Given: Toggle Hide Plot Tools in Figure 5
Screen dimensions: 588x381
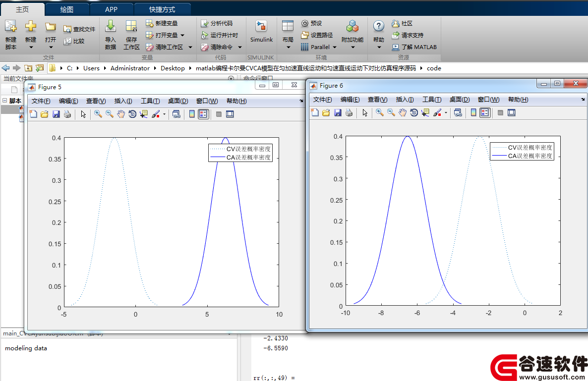Looking at the screenshot, I should pyautogui.click(x=219, y=114).
